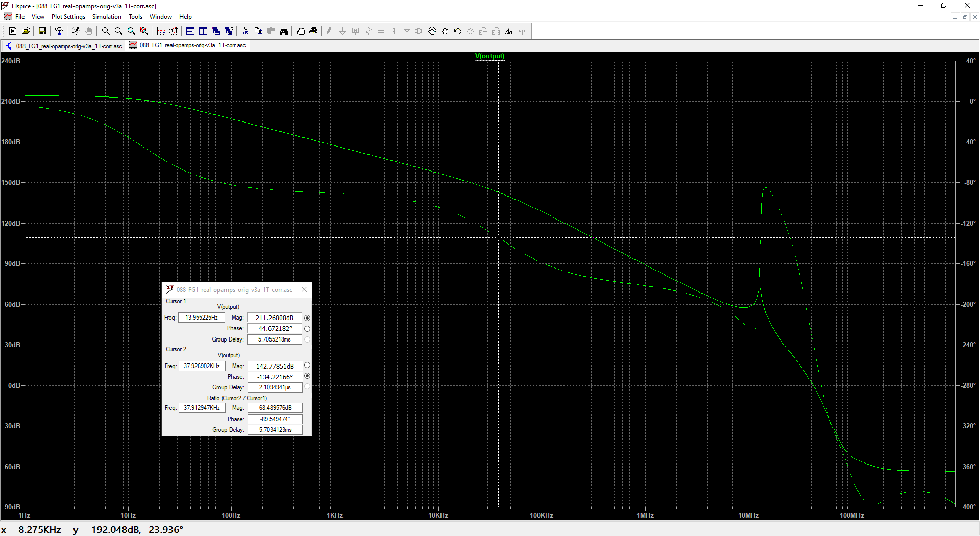Tile windows horizontally icon
The width and height of the screenshot is (980, 536).
point(190,31)
